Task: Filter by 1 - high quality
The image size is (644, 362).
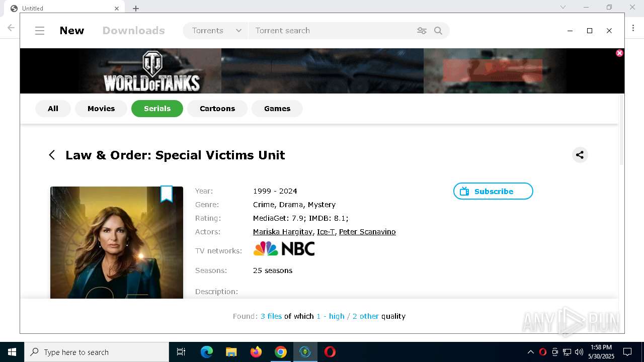Action: coord(331,316)
